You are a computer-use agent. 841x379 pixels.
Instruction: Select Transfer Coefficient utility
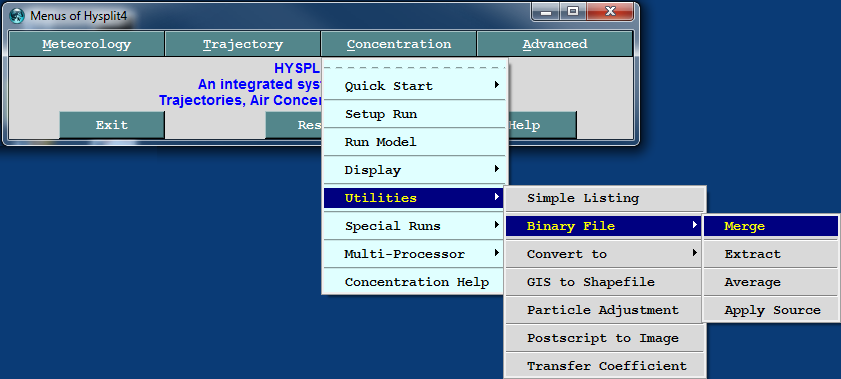[604, 366]
